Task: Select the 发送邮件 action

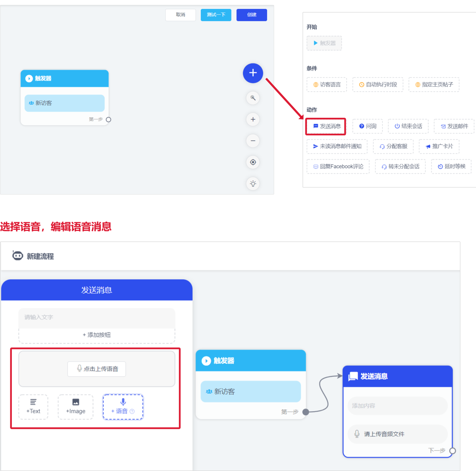Action: coord(454,126)
